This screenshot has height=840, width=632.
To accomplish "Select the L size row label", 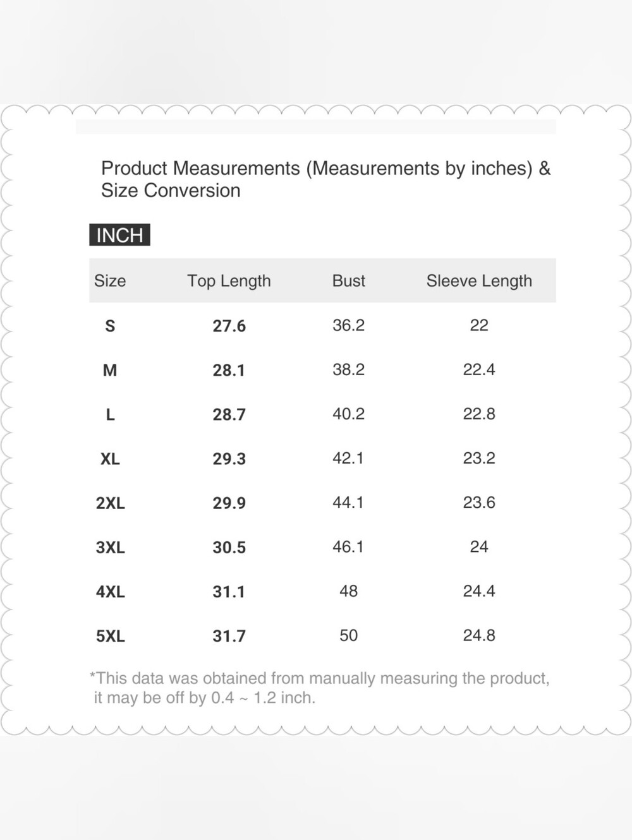I will pos(110,414).
